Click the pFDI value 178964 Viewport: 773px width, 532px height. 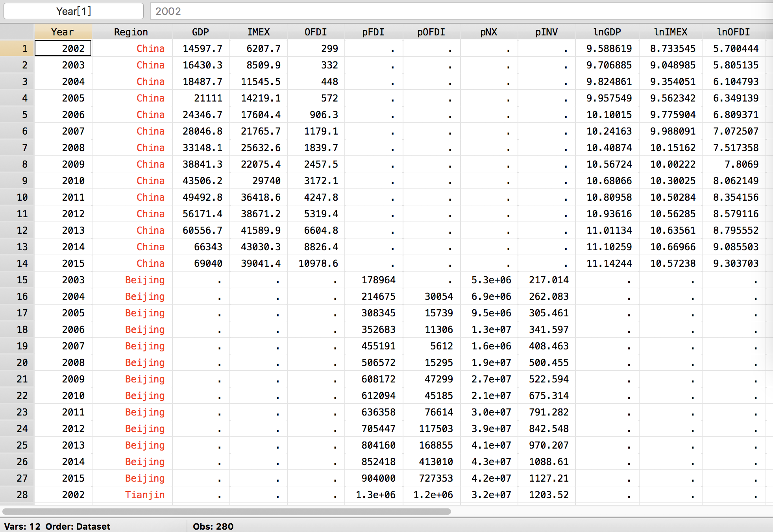coord(378,280)
